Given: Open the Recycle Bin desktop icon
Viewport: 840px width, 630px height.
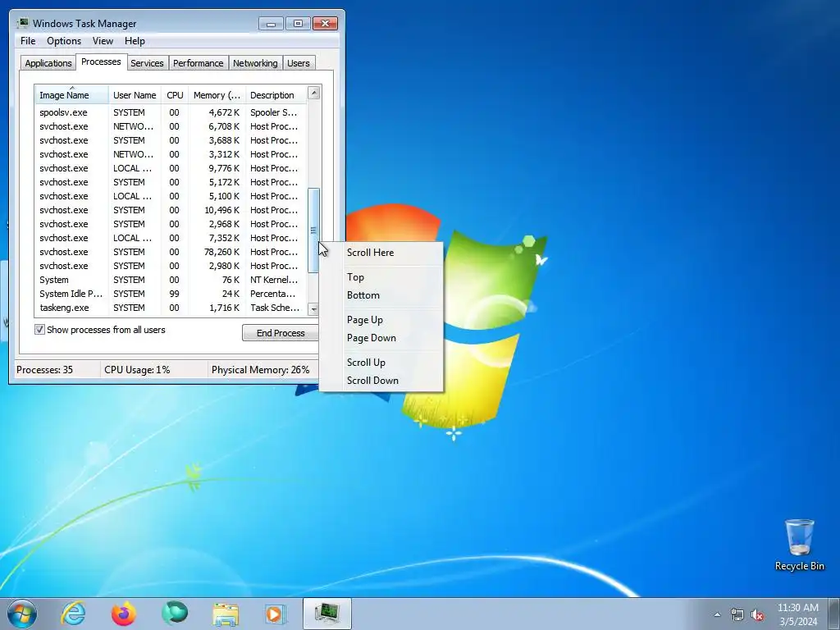Looking at the screenshot, I should (x=799, y=545).
